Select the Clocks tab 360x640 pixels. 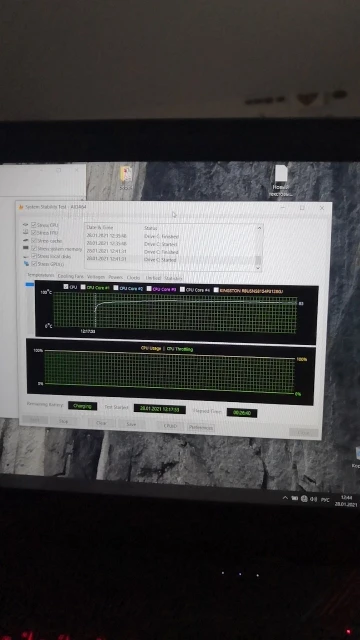tap(133, 277)
